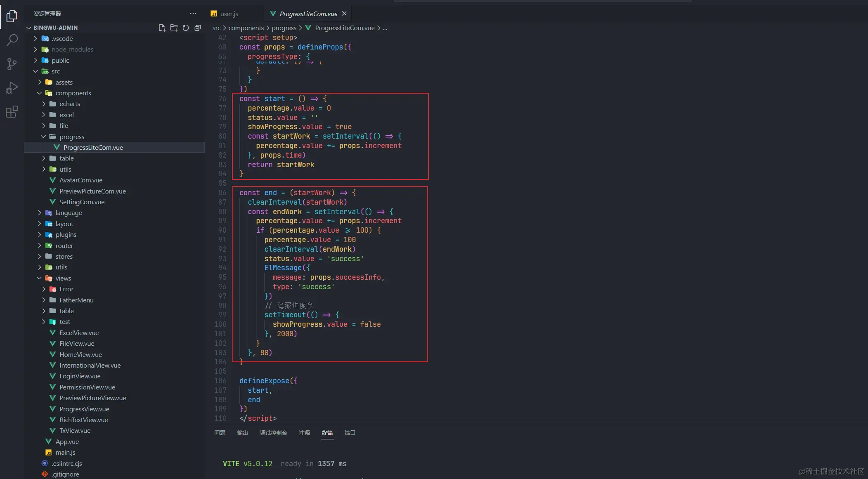Viewport: 868px width, 479px height.
Task: Close the ProgressLiteCom.vue tab
Action: pos(344,14)
